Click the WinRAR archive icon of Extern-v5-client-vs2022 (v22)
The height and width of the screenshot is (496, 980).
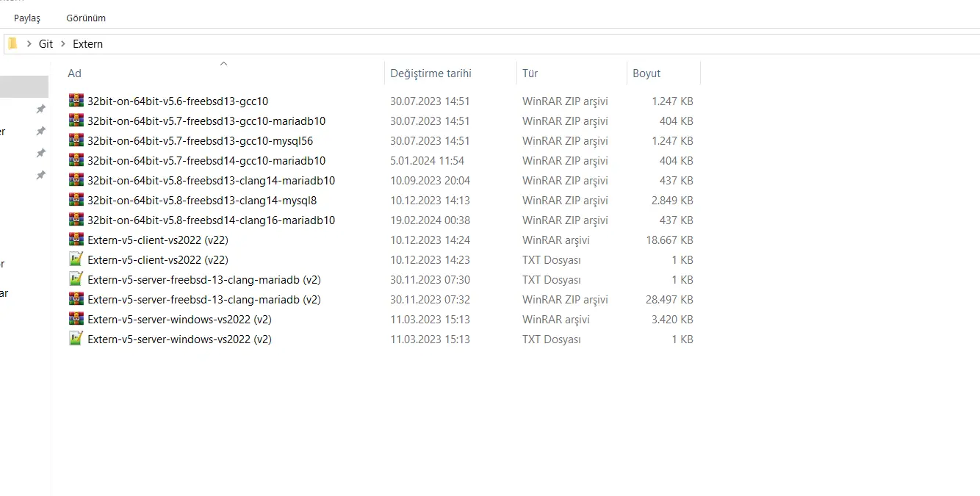pyautogui.click(x=76, y=240)
